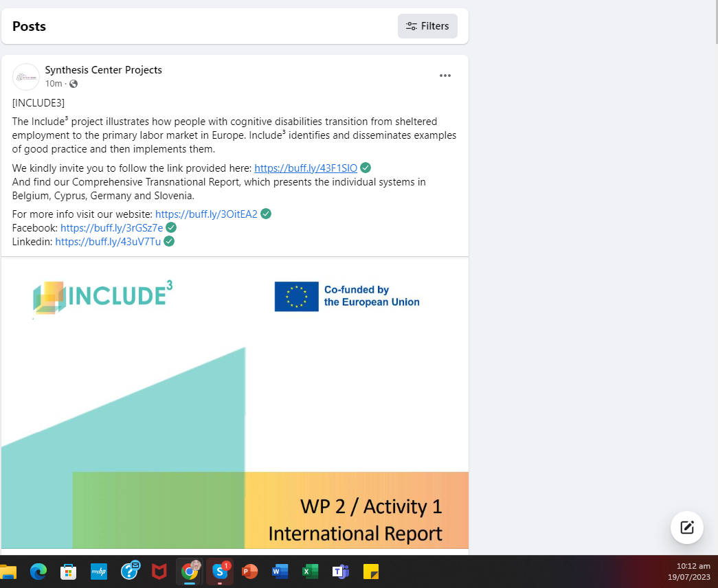The image size is (718, 588).
Task: Open the Facebook link buff.ly/3rGSz7e
Action: click(x=112, y=227)
